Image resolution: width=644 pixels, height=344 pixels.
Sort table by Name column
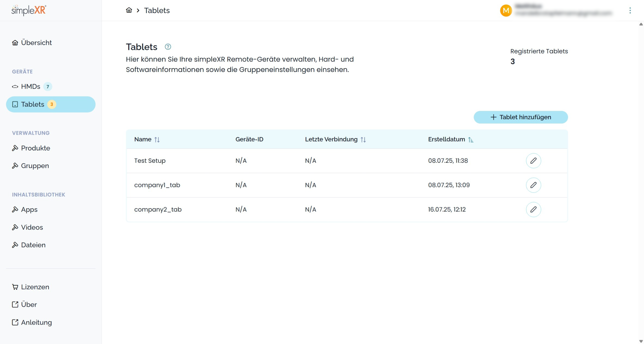157,140
